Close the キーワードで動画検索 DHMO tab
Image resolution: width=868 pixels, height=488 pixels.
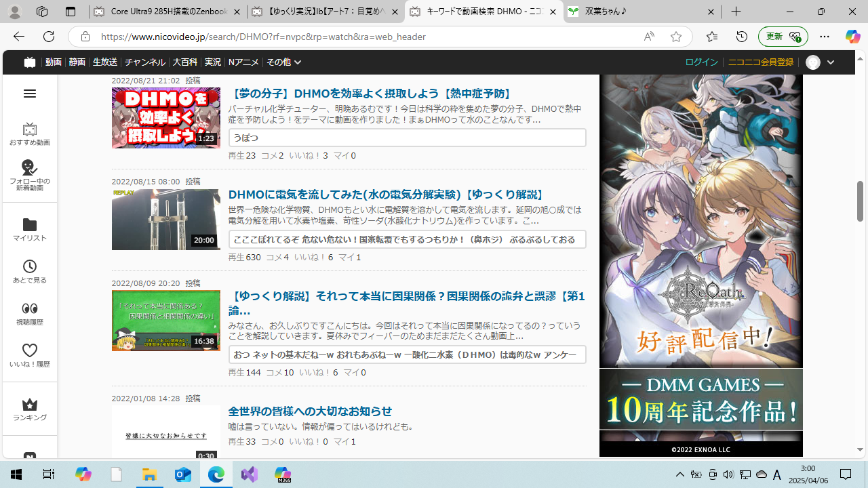[x=553, y=12]
